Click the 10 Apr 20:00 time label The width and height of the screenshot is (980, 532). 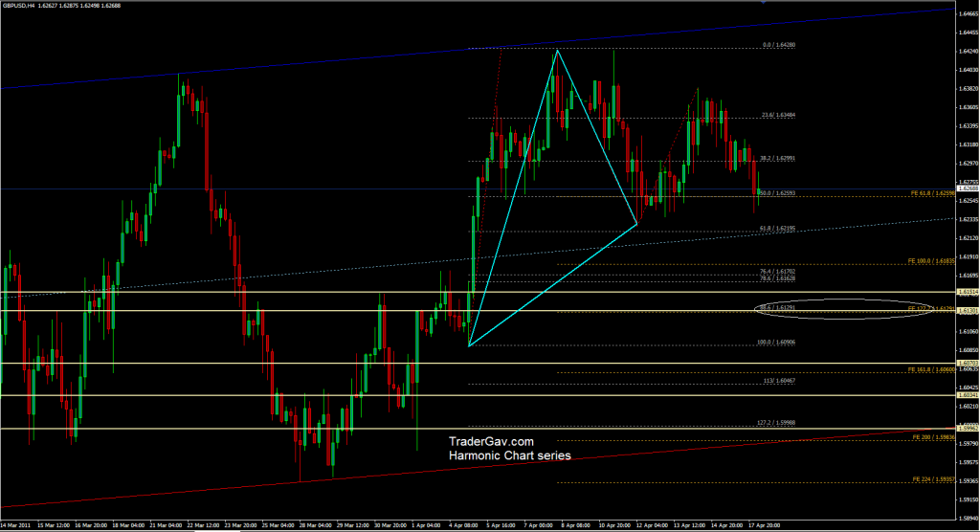(614, 525)
